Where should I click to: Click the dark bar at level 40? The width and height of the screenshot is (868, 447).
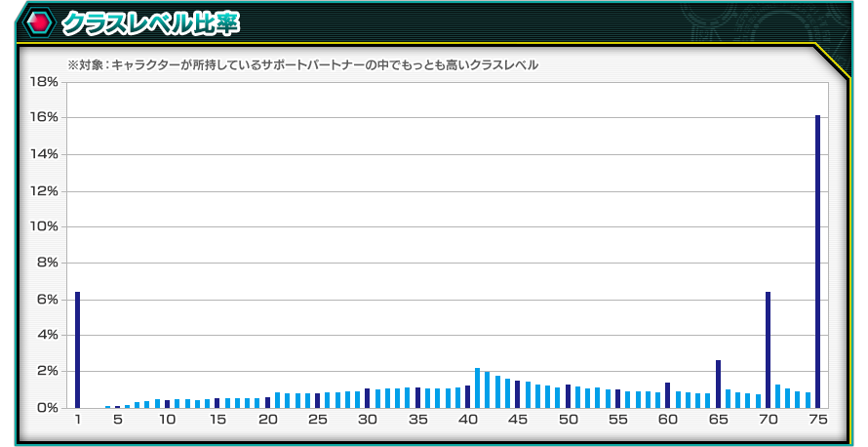pos(468,396)
